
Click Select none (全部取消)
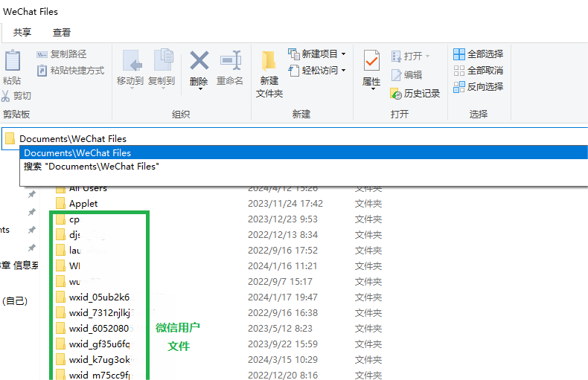click(x=478, y=71)
